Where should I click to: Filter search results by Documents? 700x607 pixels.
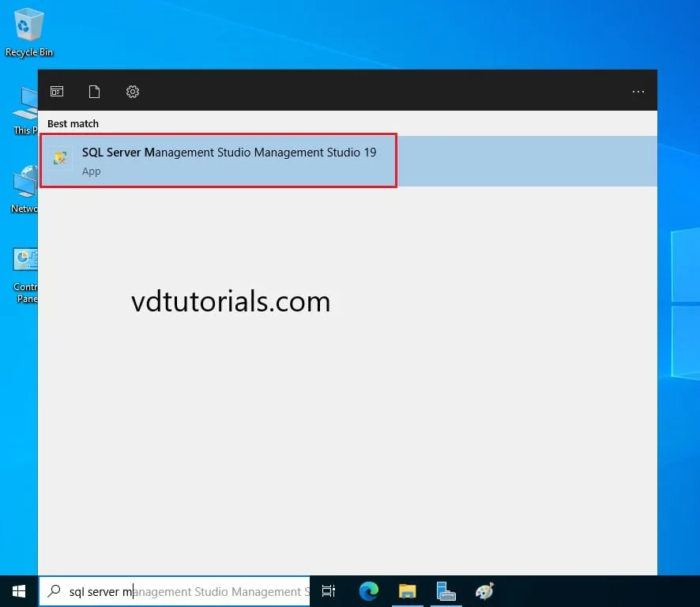[x=94, y=92]
